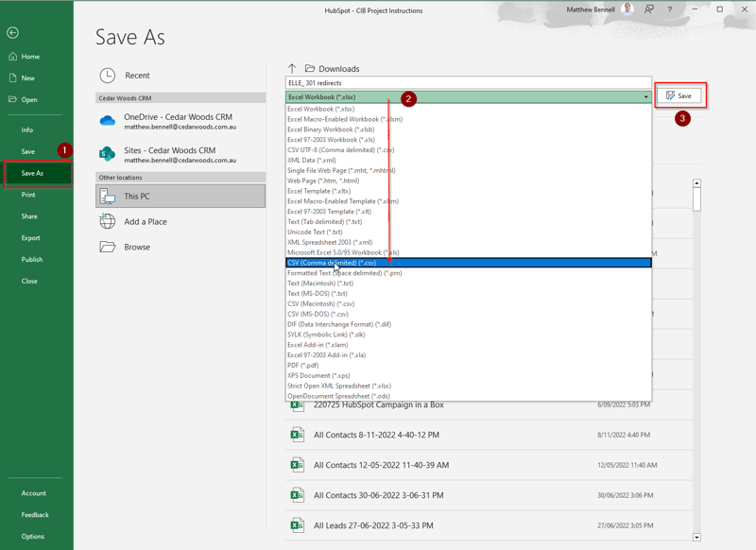
Task: Select Single File Web Page option
Action: (468, 171)
